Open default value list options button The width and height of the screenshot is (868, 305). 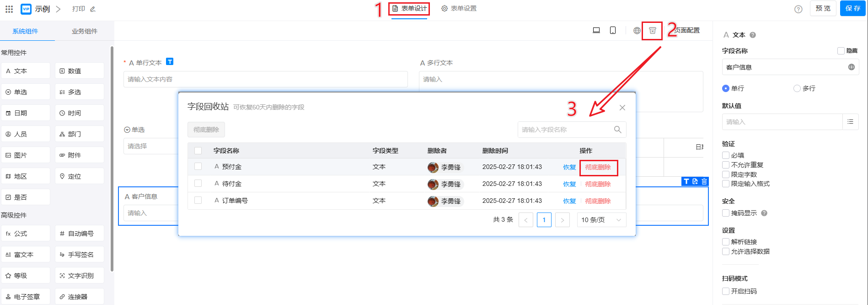[850, 122]
